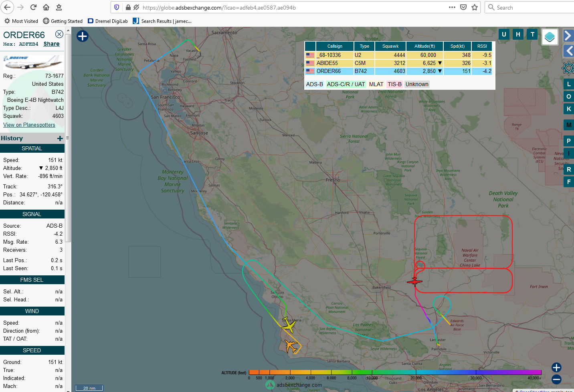Open Search Results jameco bookmark
The height and width of the screenshot is (392, 574).
coord(162,21)
